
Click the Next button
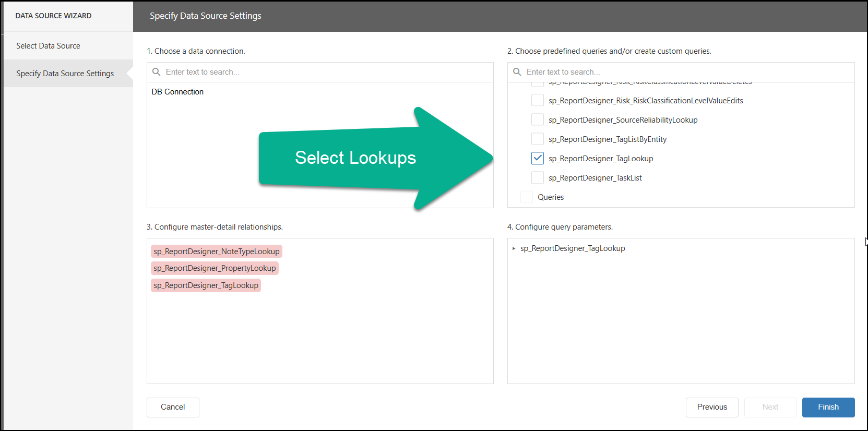point(770,407)
